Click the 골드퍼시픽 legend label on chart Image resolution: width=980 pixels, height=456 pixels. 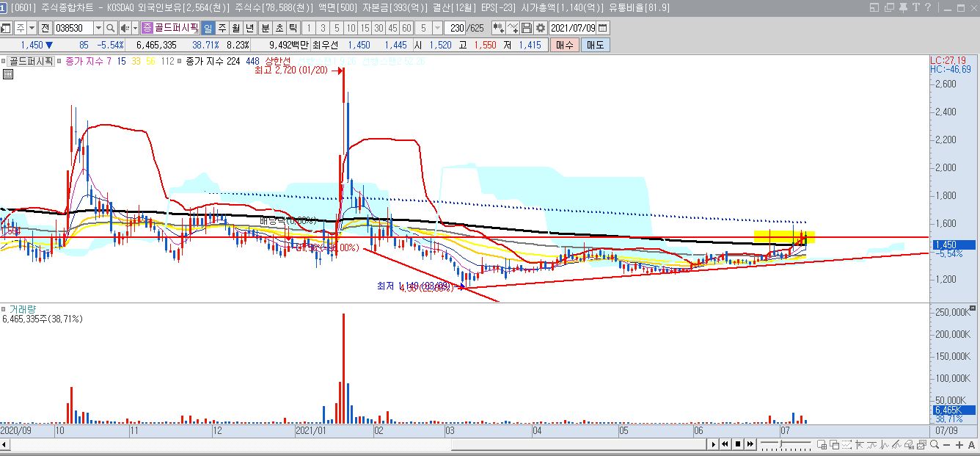point(32,61)
